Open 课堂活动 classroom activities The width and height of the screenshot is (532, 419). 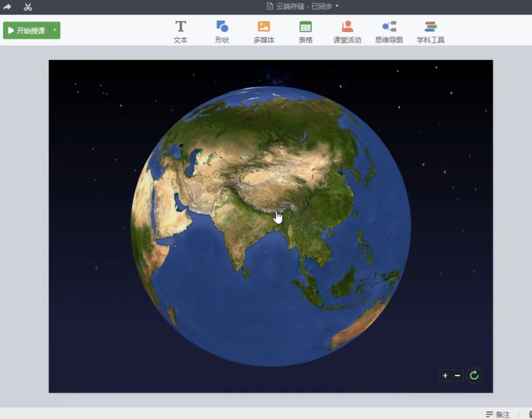[347, 31]
